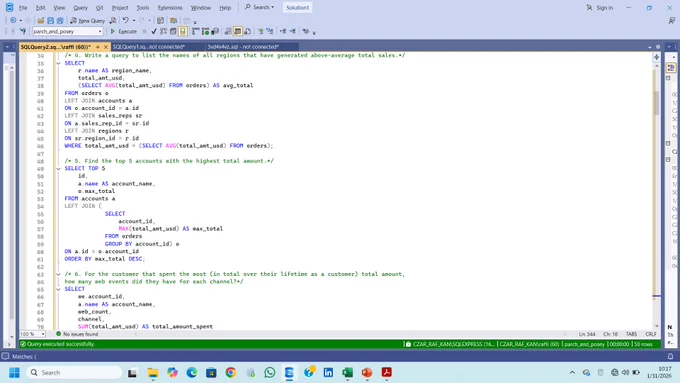Collapse the SELECT block at line 65
Screen dimensions: 680x383
[58, 289]
